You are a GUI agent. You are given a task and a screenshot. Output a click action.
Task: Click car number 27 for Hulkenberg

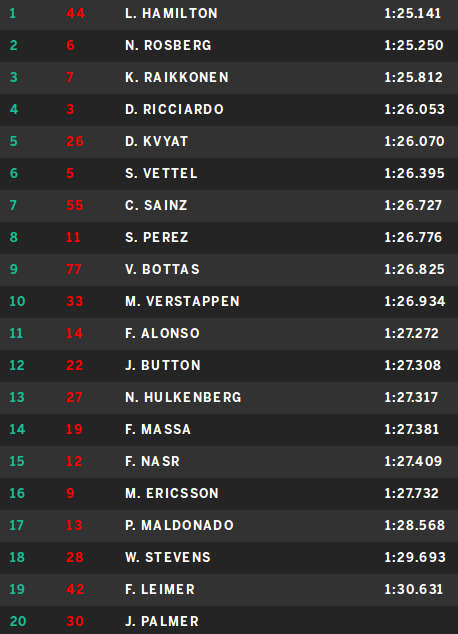[x=74, y=397]
